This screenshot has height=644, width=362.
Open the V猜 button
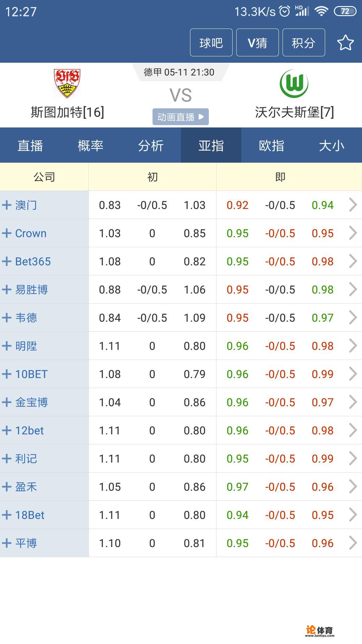click(x=257, y=43)
